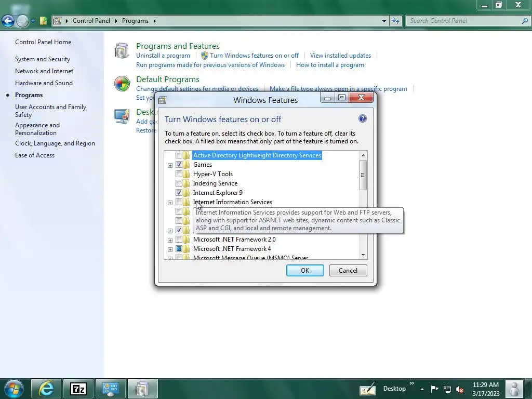Open How to install a program link
The height and width of the screenshot is (399, 532).
point(330,65)
